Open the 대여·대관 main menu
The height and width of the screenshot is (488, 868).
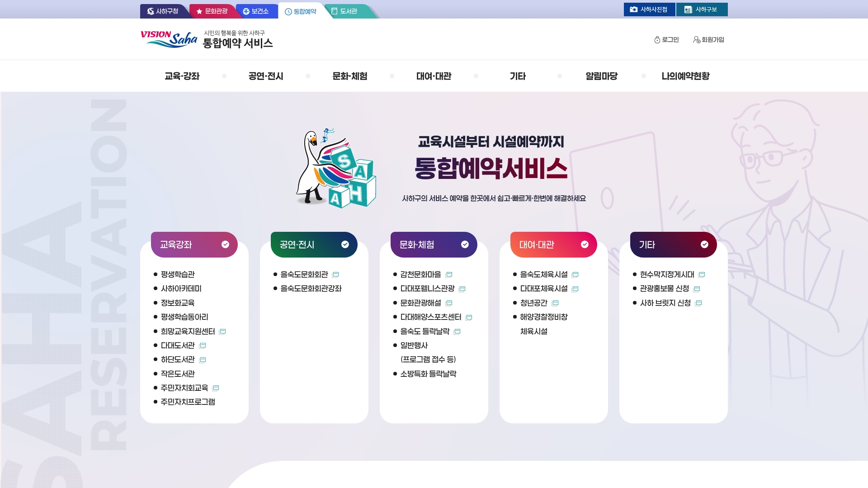(434, 76)
